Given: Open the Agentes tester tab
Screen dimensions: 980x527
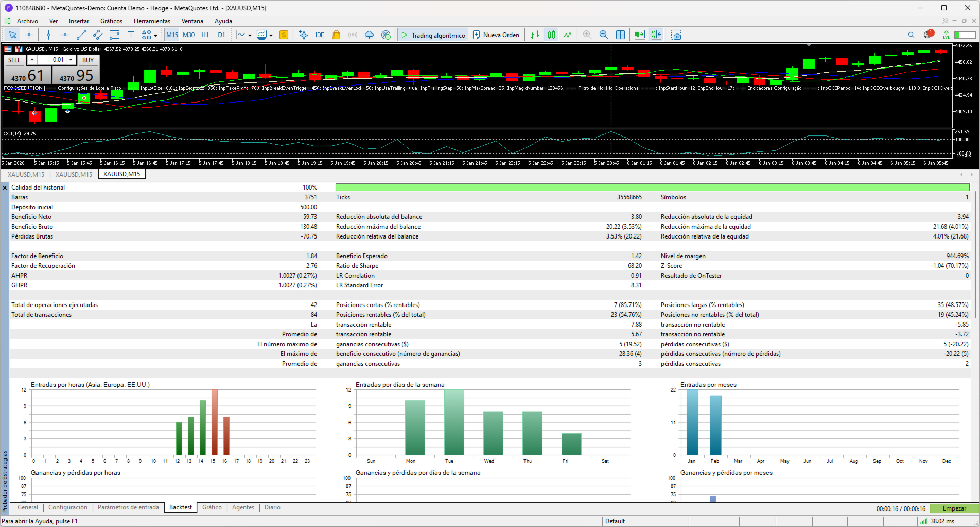Looking at the screenshot, I should [243, 507].
